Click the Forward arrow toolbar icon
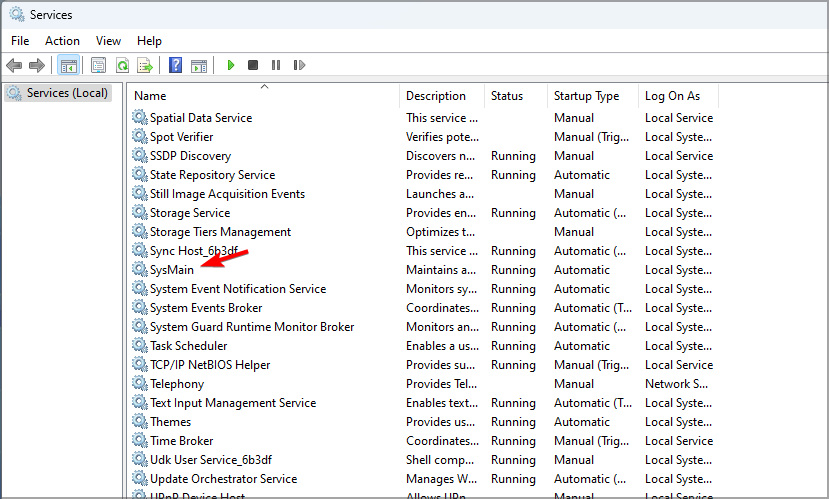 (36, 66)
